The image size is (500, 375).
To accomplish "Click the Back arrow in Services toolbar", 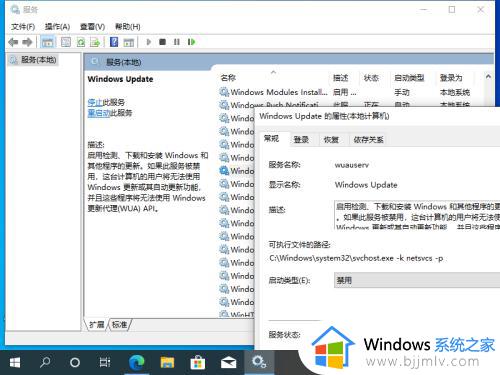I will coord(13,42).
